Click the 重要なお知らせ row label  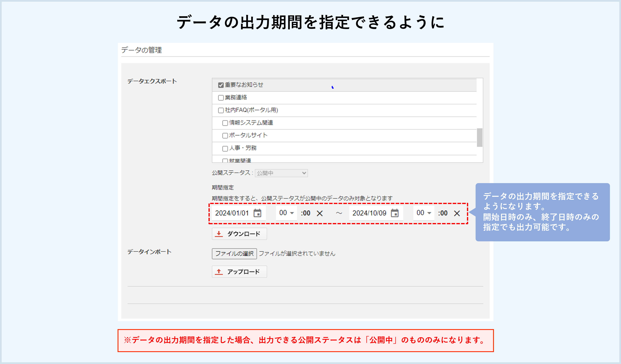click(x=244, y=85)
